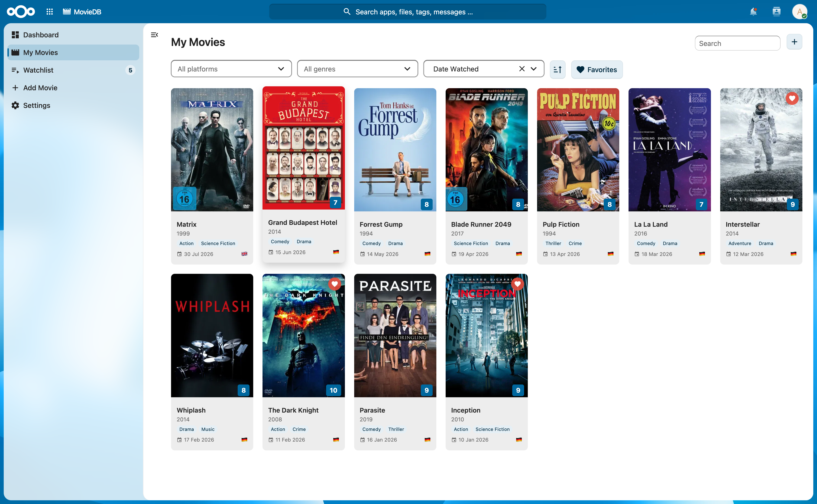Click the date 30 Jul 2026
The width and height of the screenshot is (817, 504).
[198, 254]
